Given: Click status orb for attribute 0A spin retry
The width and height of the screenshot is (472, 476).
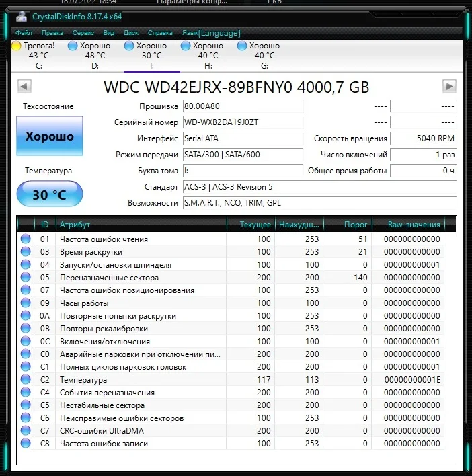Looking at the screenshot, I should point(26,316).
